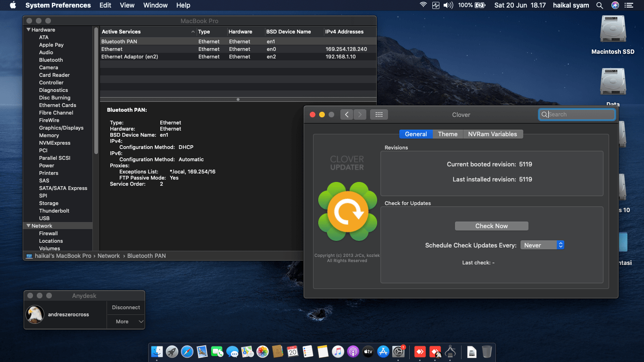Expand the More dropdown in Anydesk
644x362 pixels.
coord(126,321)
